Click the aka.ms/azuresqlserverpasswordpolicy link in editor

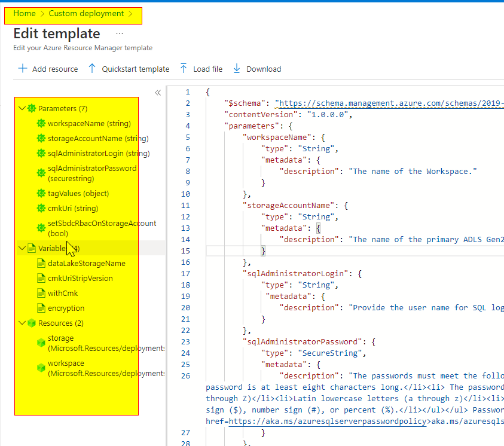pyautogui.click(x=328, y=421)
